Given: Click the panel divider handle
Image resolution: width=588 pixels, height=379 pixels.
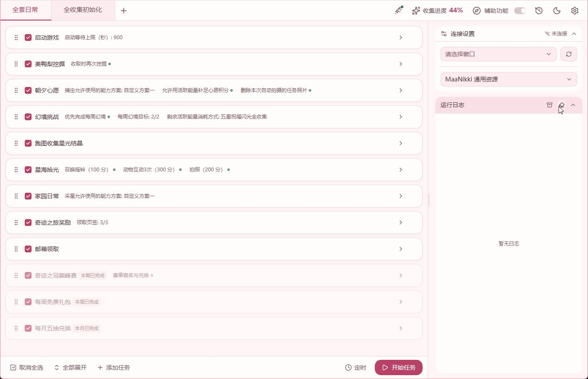Looking at the screenshot, I should pos(429,200).
